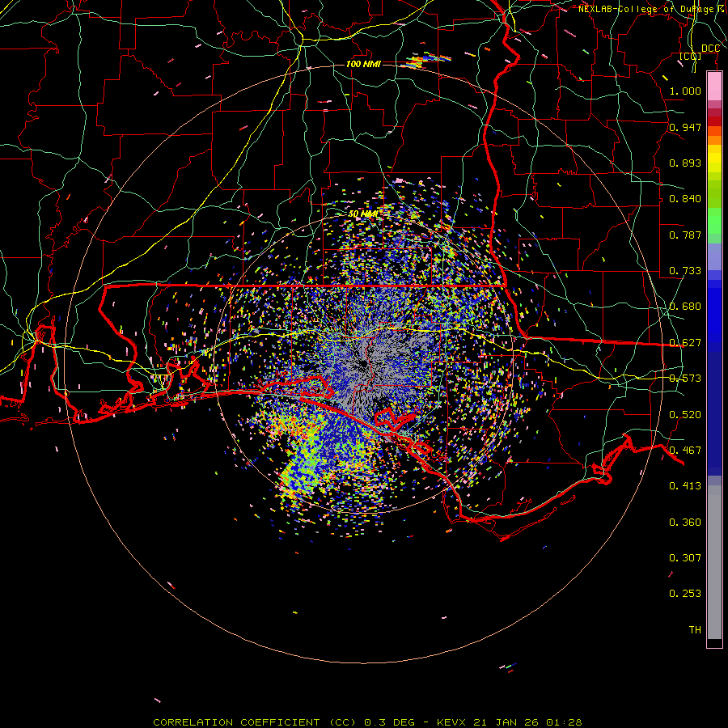The image size is (728, 728).
Task: Click the 0.573 scale value
Action: point(685,379)
